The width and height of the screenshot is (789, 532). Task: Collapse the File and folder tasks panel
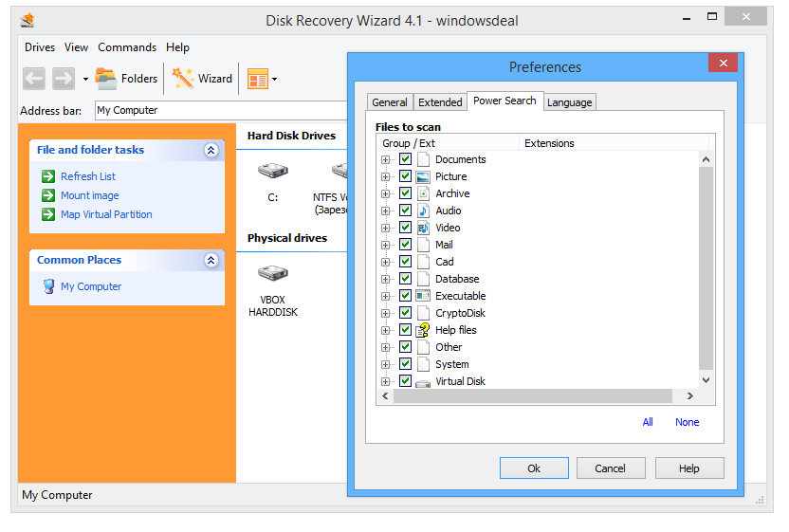(211, 150)
